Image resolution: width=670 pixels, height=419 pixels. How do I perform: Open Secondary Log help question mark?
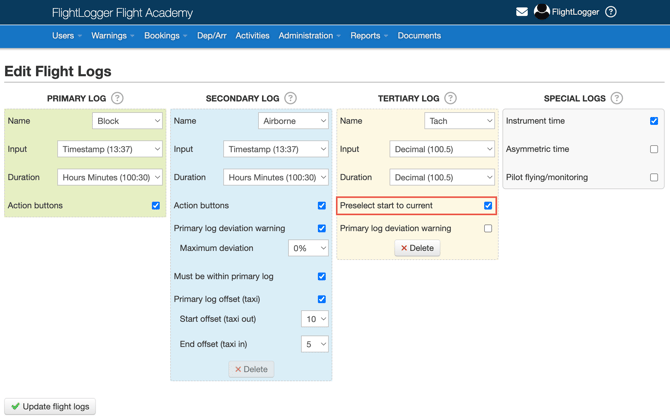(291, 98)
